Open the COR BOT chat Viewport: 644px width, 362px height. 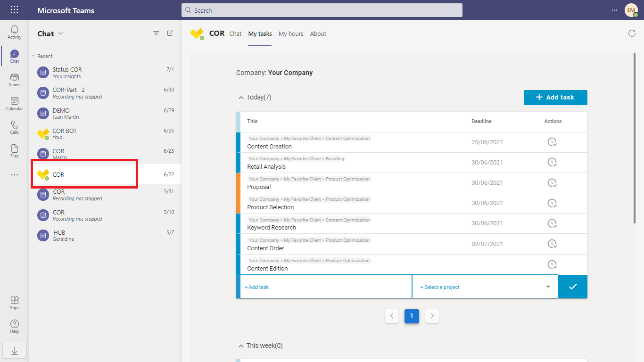(x=105, y=134)
